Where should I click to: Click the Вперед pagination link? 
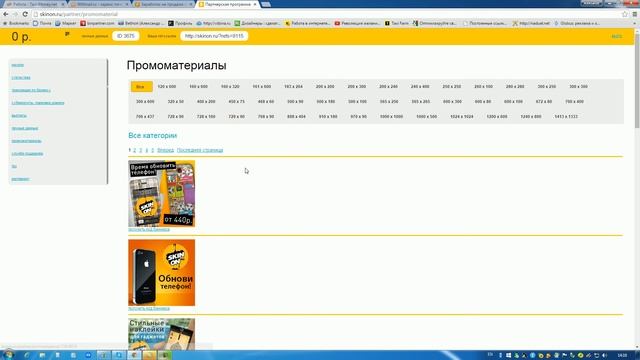[165, 150]
